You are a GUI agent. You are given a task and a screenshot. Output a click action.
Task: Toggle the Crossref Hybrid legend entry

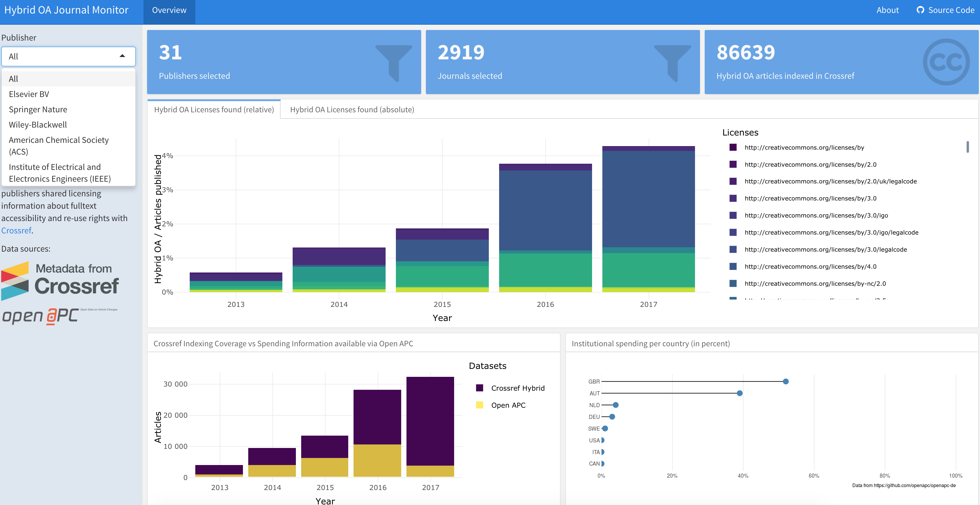coord(517,388)
